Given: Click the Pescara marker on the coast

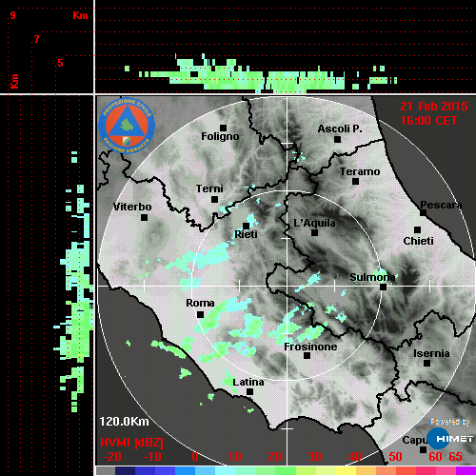Looking at the screenshot, I should point(423,212).
